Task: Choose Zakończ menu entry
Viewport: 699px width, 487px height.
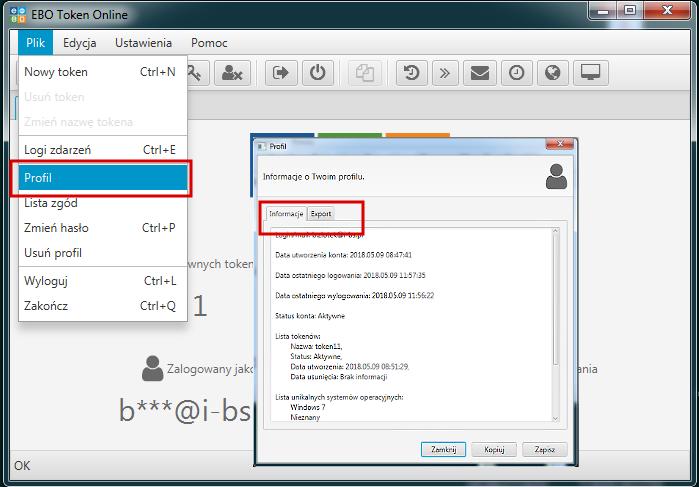Action: click(103, 306)
